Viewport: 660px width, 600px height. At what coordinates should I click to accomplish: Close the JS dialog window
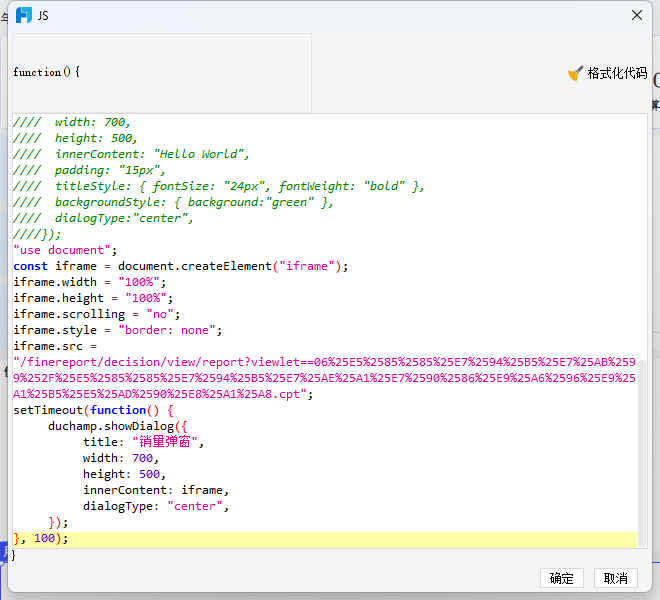[636, 15]
